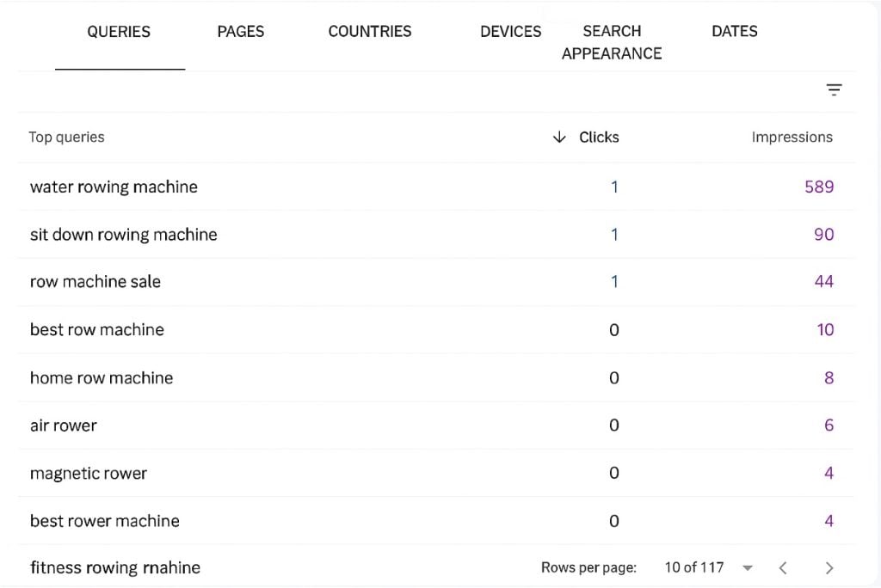Screen dimensions: 881x588
Task: Select the 'fitness rowing rnahine' query
Action: [x=114, y=567]
